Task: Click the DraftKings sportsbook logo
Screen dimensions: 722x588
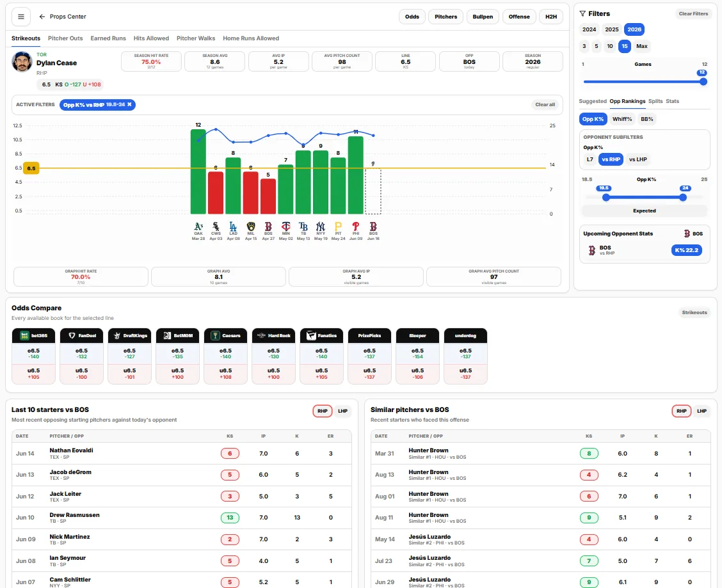Action: pos(117,336)
